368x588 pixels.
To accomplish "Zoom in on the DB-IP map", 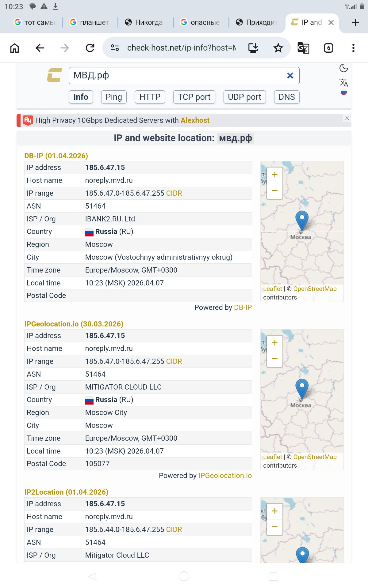I will pyautogui.click(x=275, y=175).
